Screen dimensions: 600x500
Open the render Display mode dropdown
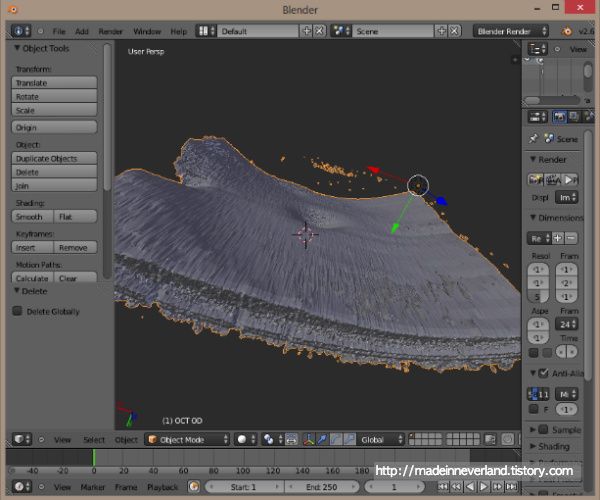pyautogui.click(x=566, y=197)
